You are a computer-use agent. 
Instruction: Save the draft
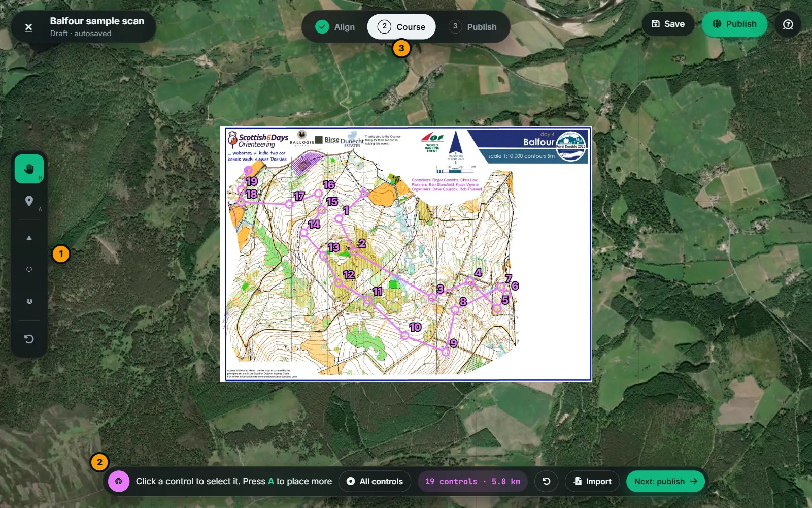668,24
